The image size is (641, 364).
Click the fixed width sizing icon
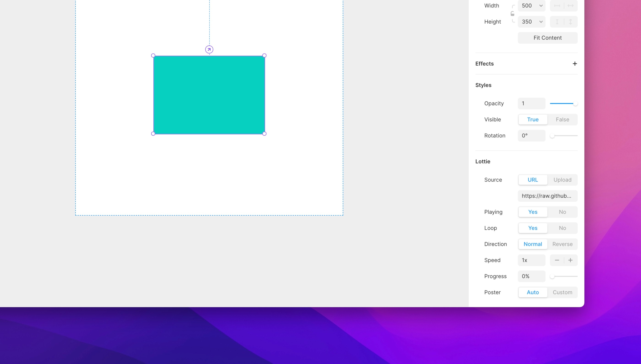(x=557, y=6)
